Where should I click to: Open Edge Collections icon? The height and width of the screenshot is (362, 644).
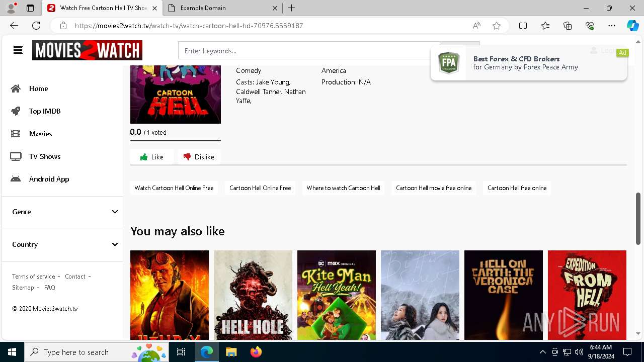568,26
